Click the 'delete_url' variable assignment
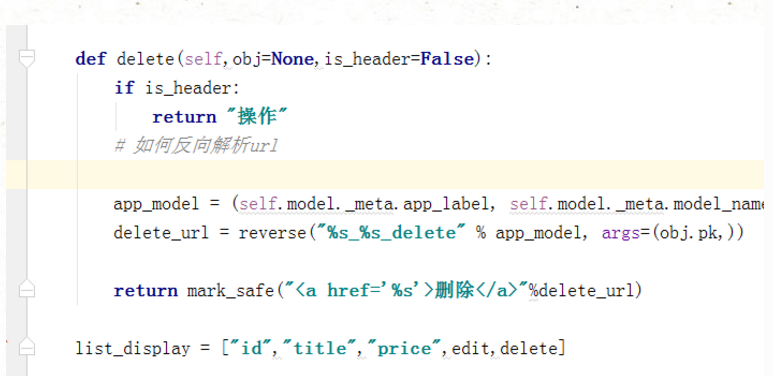The height and width of the screenshot is (376, 774). 161,232
